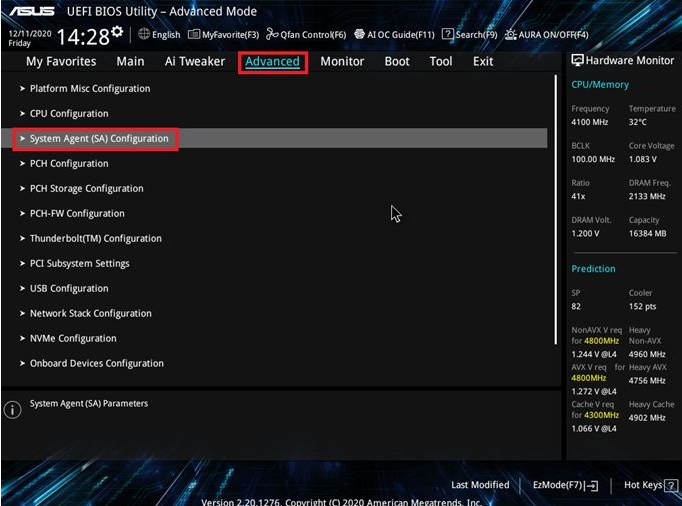Screen dimensions: 682x506
Task: Click the 32°C temperature value
Action: pyautogui.click(x=638, y=122)
